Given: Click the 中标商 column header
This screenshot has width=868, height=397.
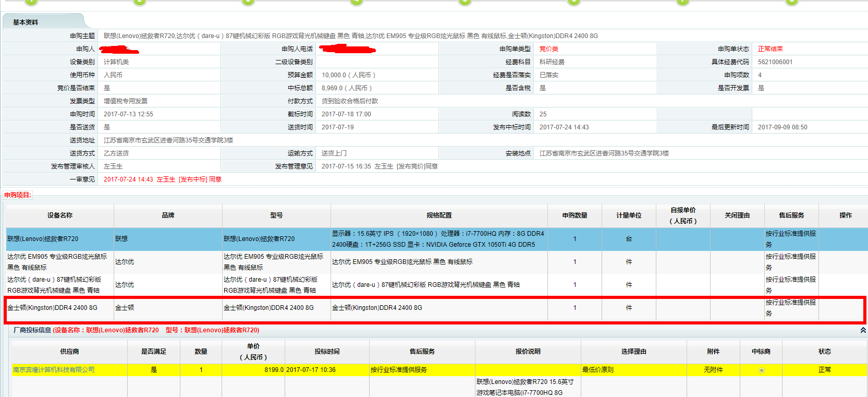Looking at the screenshot, I should (x=761, y=352).
